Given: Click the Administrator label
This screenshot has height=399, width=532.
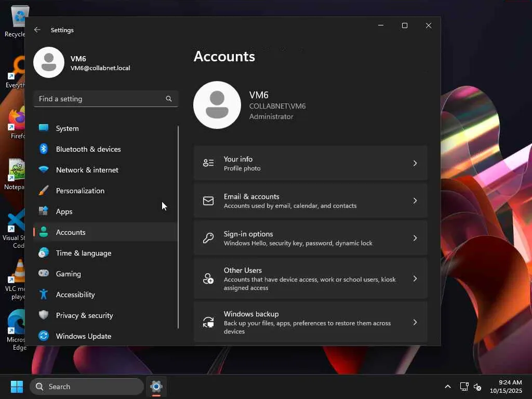Looking at the screenshot, I should (x=271, y=116).
